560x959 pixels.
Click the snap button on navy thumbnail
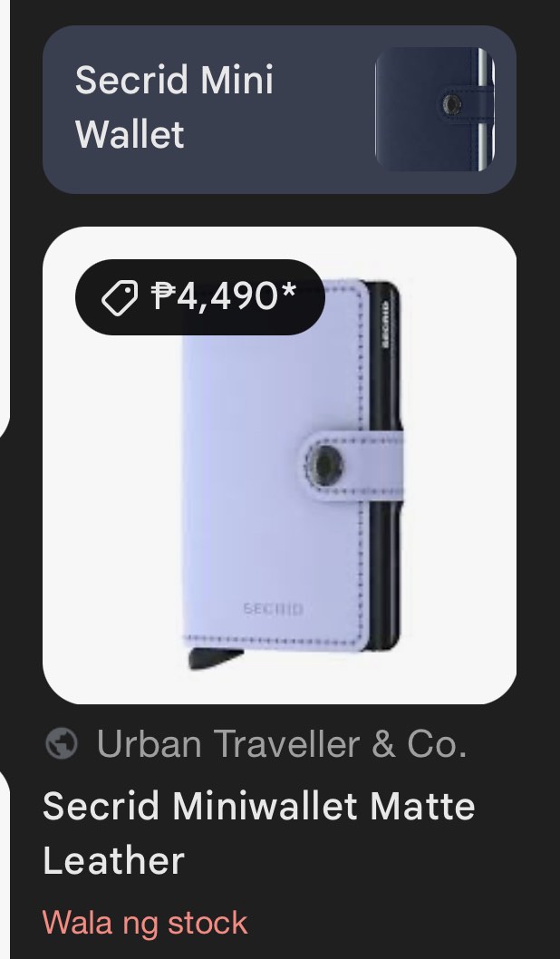[x=452, y=104]
